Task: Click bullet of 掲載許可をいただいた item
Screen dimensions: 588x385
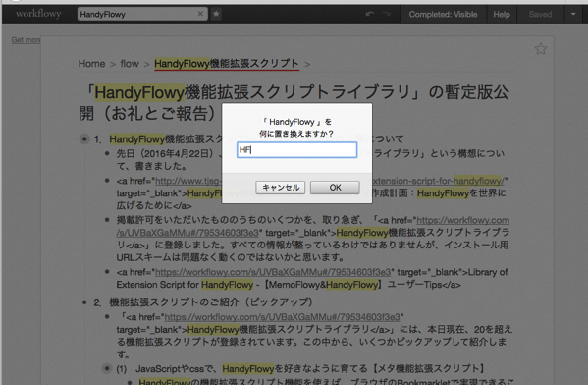Action: click(x=107, y=220)
